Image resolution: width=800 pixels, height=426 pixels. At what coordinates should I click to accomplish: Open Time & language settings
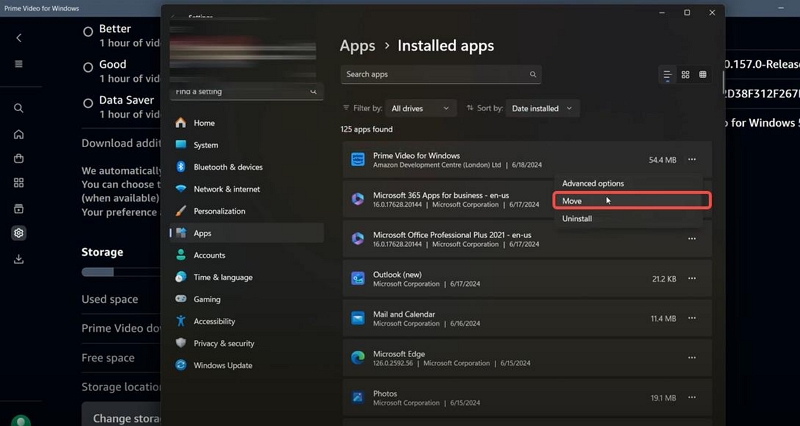pos(246,277)
